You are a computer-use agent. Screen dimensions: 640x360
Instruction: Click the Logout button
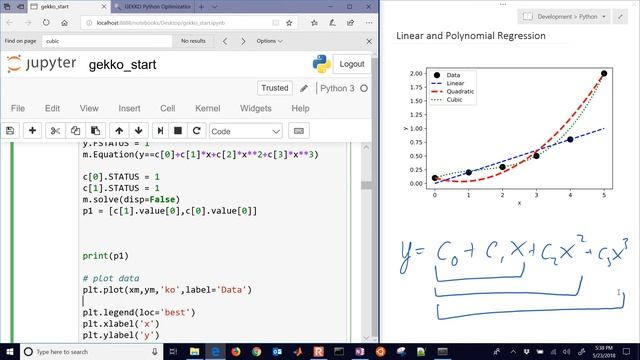point(352,64)
